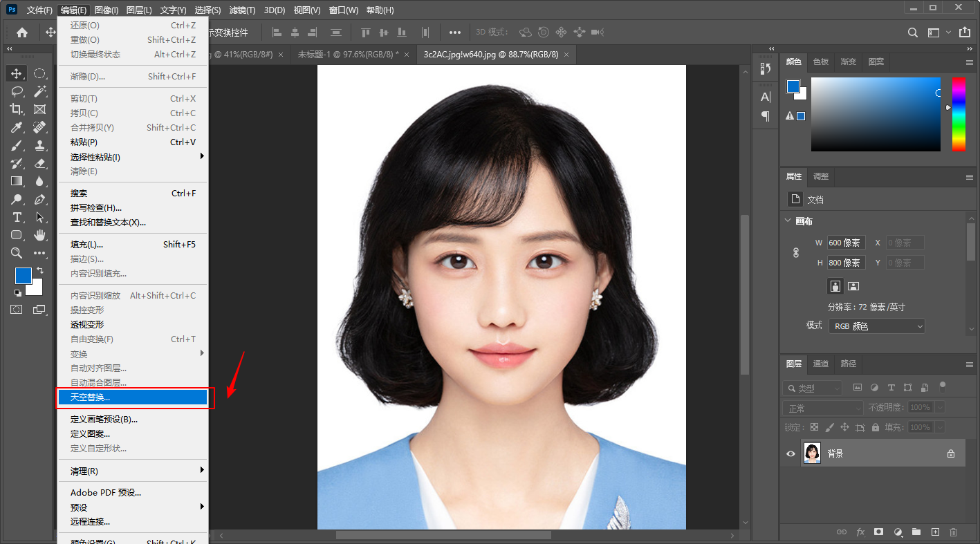This screenshot has height=544, width=980.
Task: Select the Rounded Rectangle shape tool
Action: [17, 235]
